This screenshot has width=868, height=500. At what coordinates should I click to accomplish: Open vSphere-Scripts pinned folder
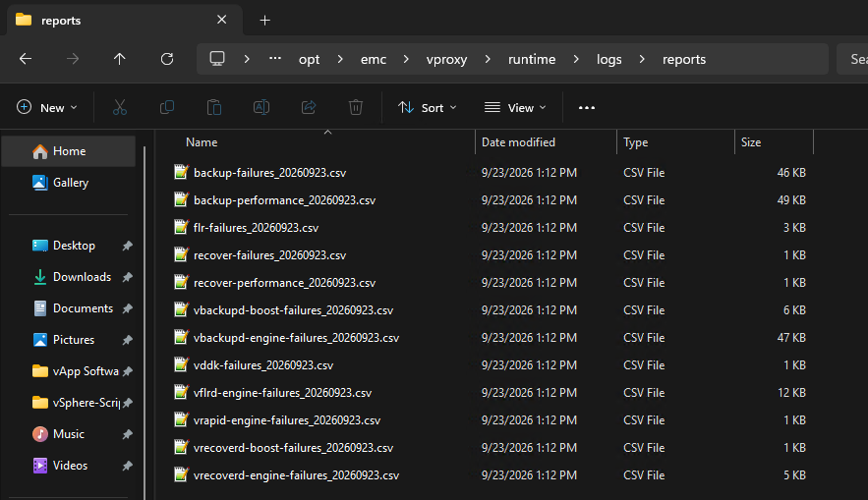click(x=69, y=403)
